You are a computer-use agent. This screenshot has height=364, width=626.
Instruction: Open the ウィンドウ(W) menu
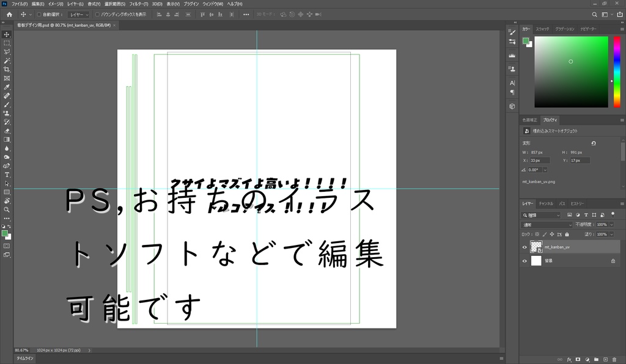click(x=213, y=4)
